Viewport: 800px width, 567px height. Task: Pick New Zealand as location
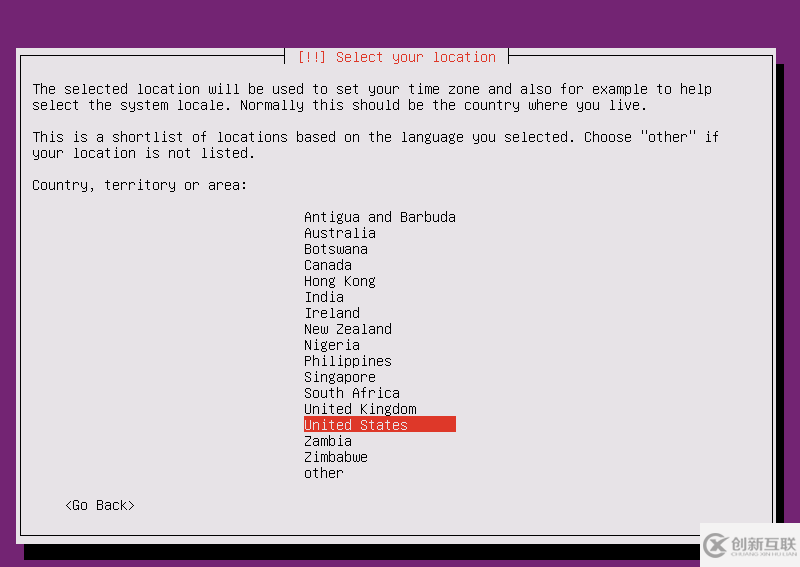(348, 329)
